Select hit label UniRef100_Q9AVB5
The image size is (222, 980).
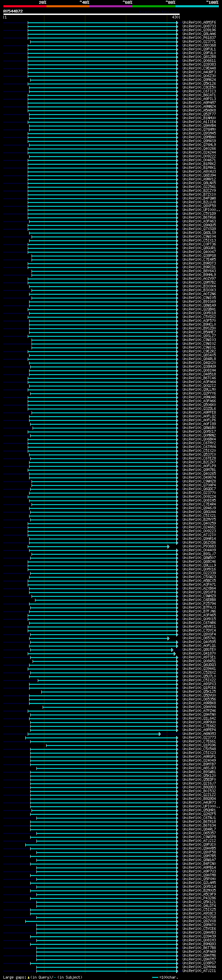click(199, 849)
